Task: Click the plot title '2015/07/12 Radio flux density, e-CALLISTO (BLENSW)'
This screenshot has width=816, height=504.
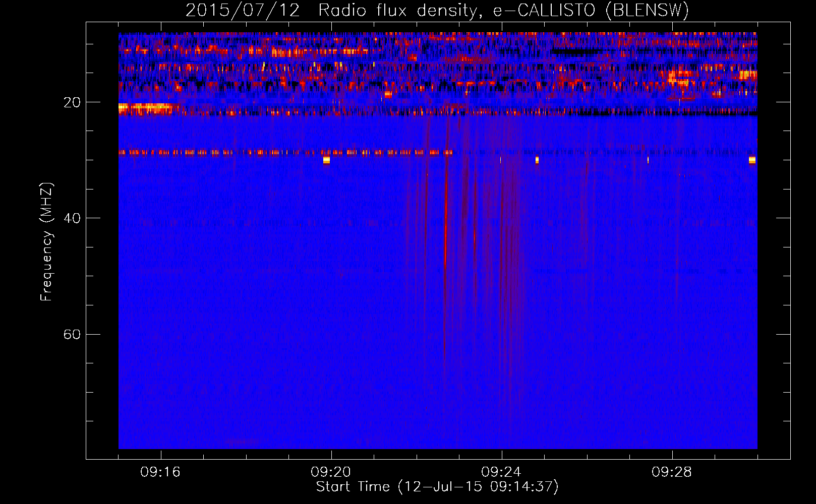Action: pos(437,11)
